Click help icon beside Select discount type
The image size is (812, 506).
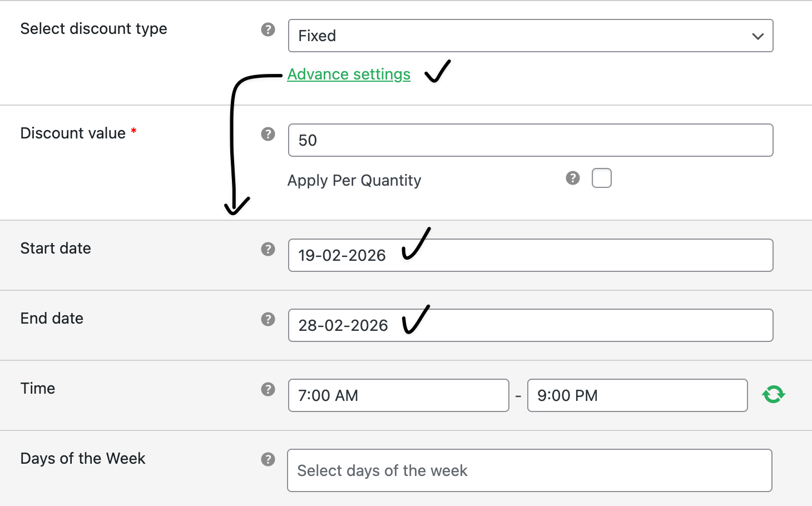point(268,29)
